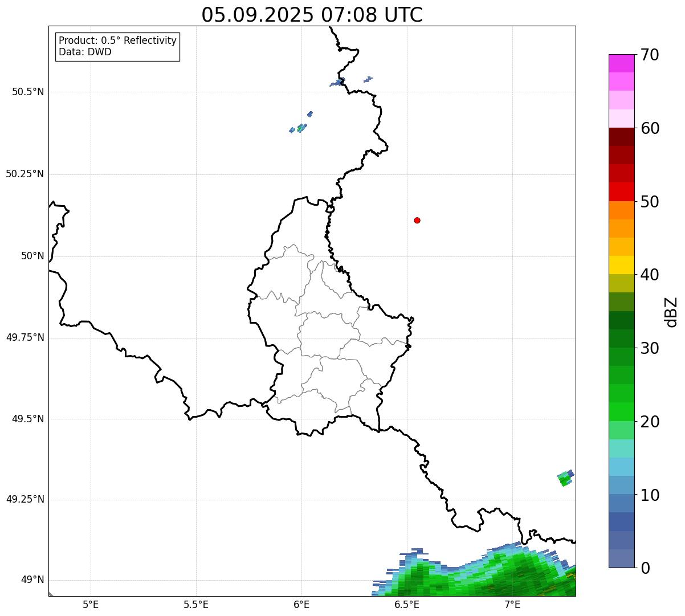The height and width of the screenshot is (616, 685).
Task: Click the blue radar echo near 50.5°N border
Action: [339, 83]
